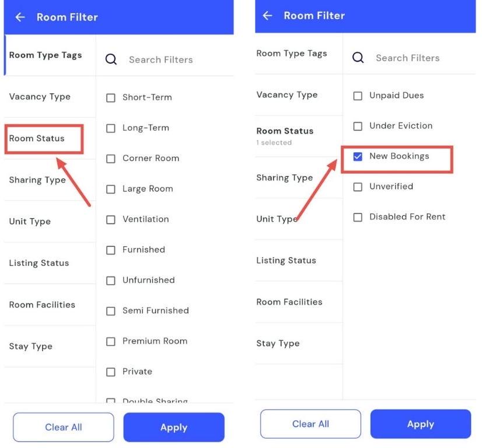Viewport: 482px width, 448px height.
Task: Click search magnifier icon above Unpaid Dues option
Action: (x=358, y=58)
